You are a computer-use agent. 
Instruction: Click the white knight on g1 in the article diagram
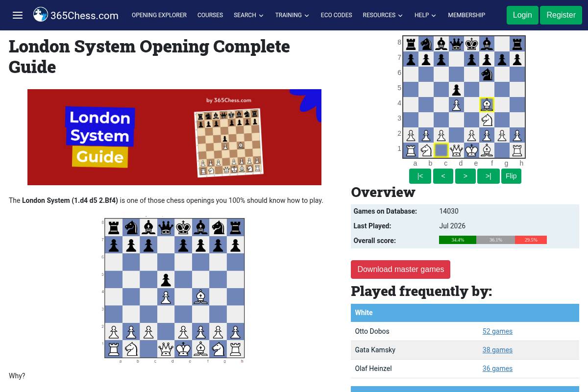tap(218, 349)
